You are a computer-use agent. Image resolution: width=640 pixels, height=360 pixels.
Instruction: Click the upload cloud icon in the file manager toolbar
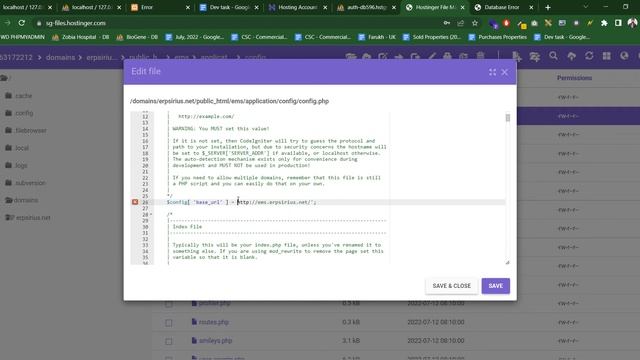point(571,56)
